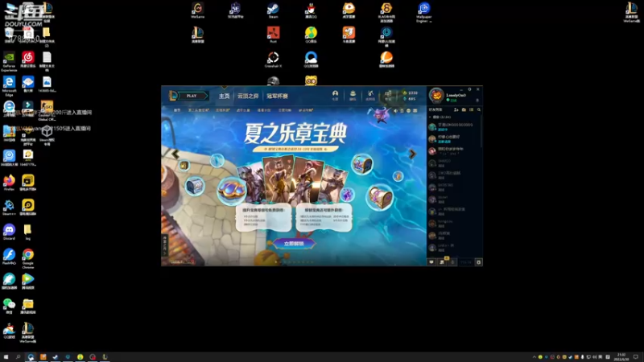This screenshot has height=362, width=644.
Task: Click the add friend icon in friends panel
Action: [456, 110]
